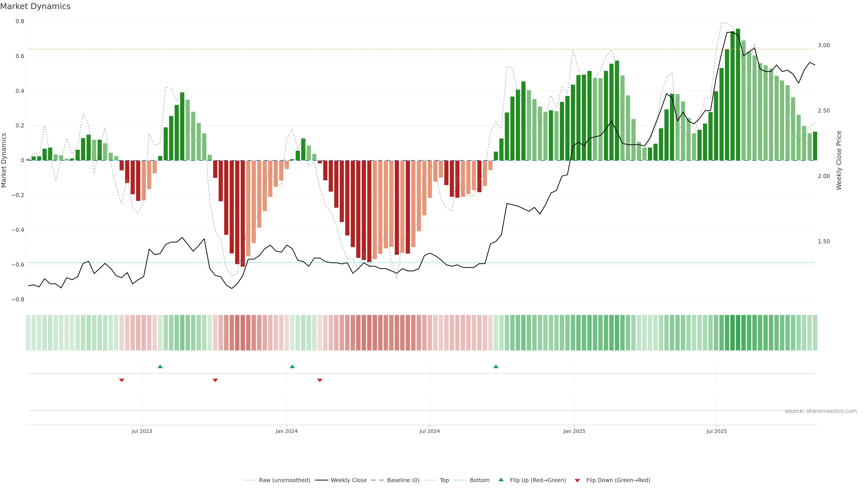Click the earliest green Flip Up triangle marker
The width and height of the screenshot is (868, 488).
[x=160, y=366]
